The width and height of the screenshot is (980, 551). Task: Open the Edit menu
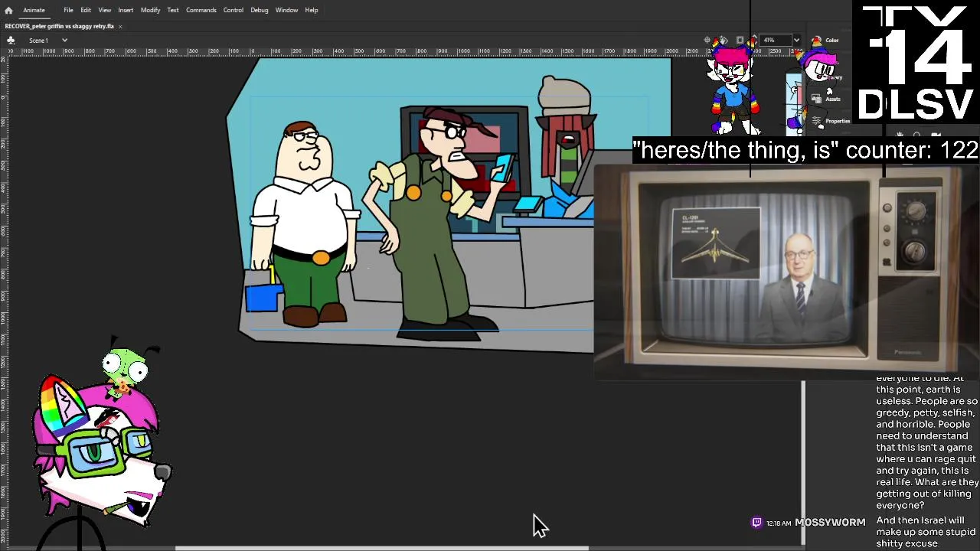point(86,10)
